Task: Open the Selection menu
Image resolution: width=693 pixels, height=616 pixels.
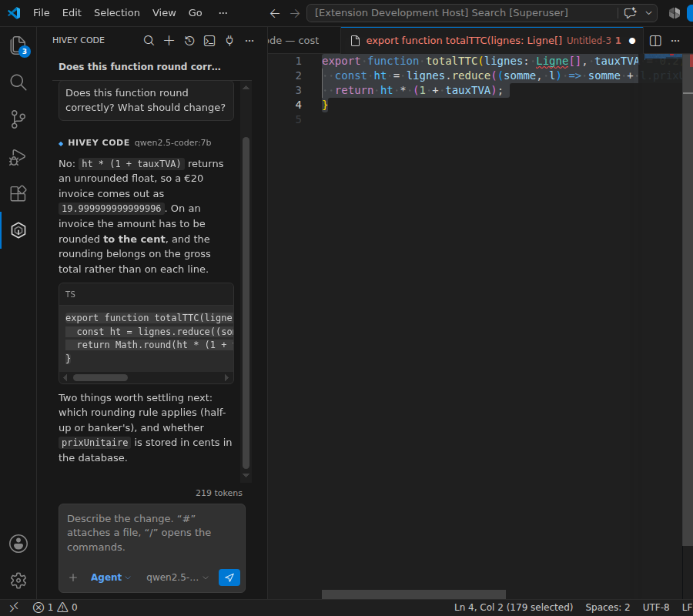Action: pos(117,13)
